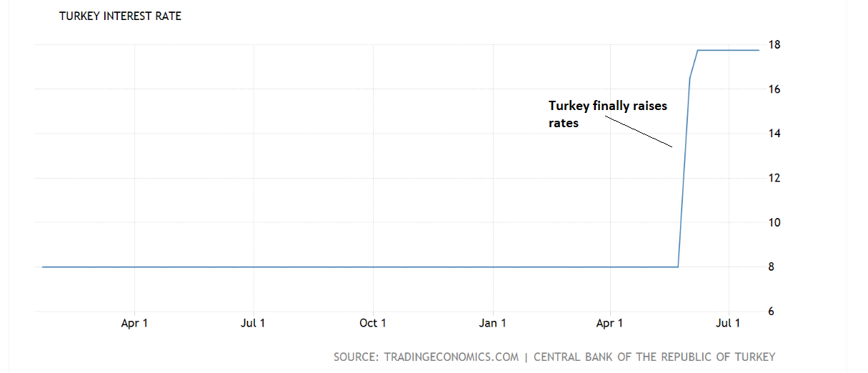
Task: Click the rate line's plateau near 18
Action: click(x=729, y=50)
